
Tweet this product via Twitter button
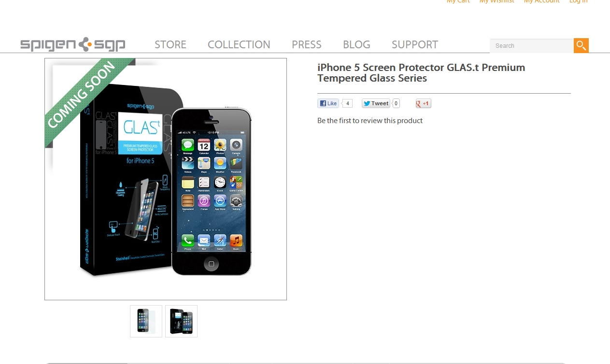[x=376, y=103]
